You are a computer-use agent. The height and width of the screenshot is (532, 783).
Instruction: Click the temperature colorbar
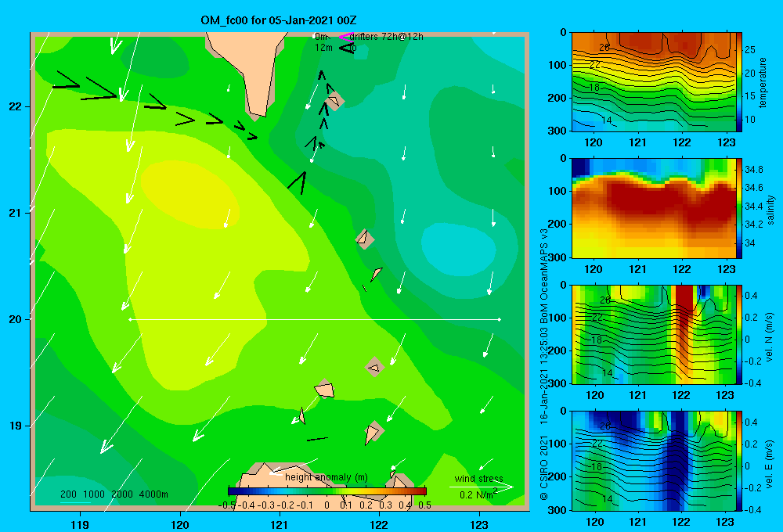739,82
